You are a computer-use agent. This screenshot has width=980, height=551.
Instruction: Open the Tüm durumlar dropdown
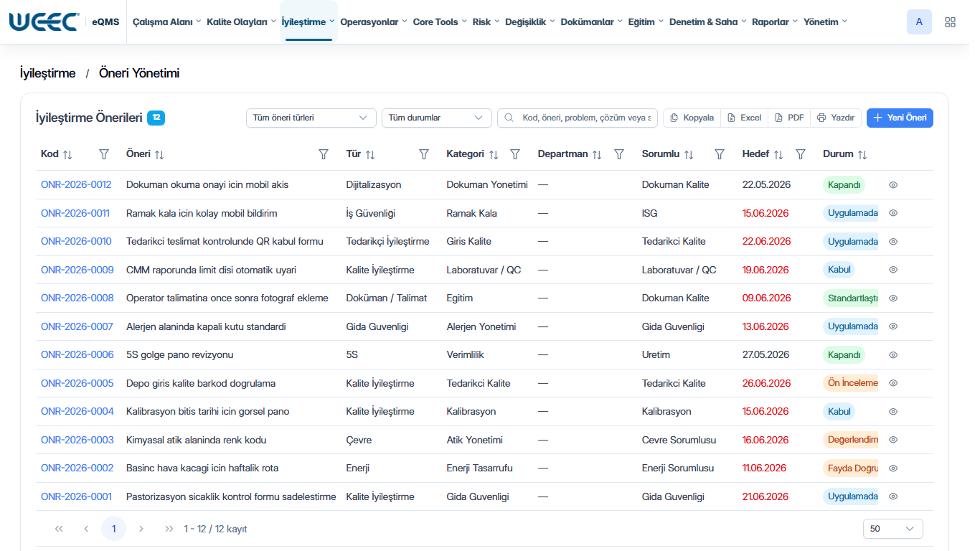pos(436,118)
